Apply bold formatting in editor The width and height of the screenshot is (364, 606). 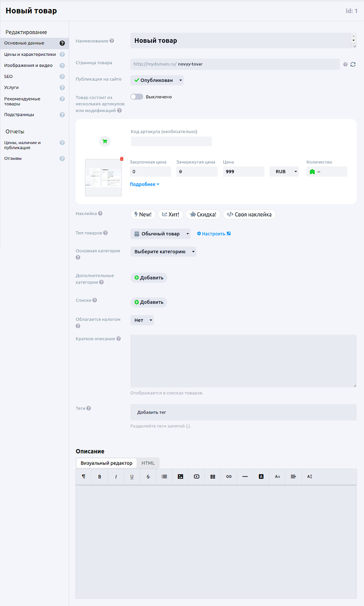[x=100, y=477]
